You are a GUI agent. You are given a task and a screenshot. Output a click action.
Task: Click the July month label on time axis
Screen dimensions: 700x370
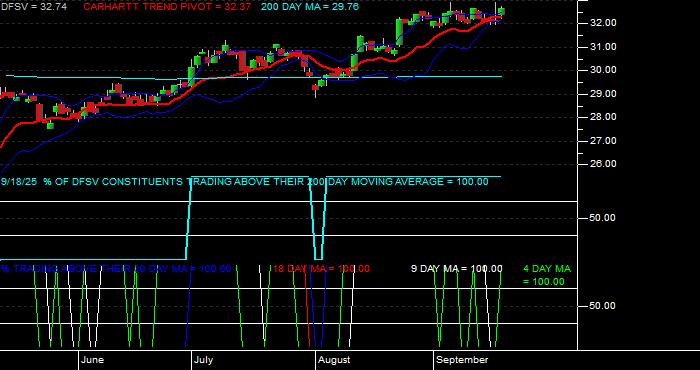pyautogui.click(x=204, y=360)
